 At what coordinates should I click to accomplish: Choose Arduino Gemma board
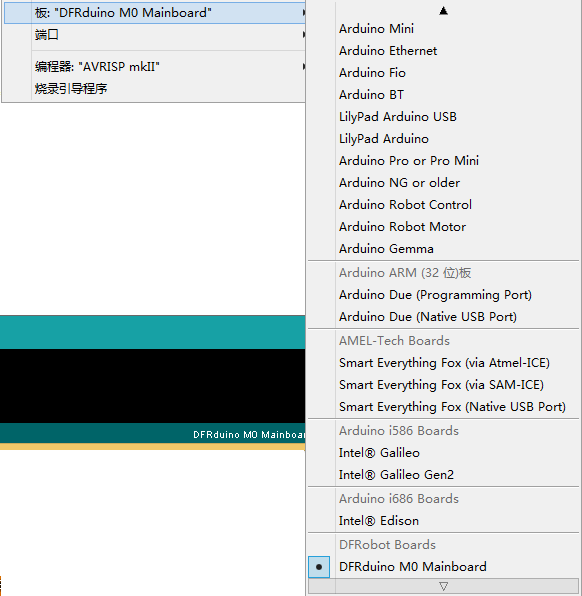coord(443,249)
